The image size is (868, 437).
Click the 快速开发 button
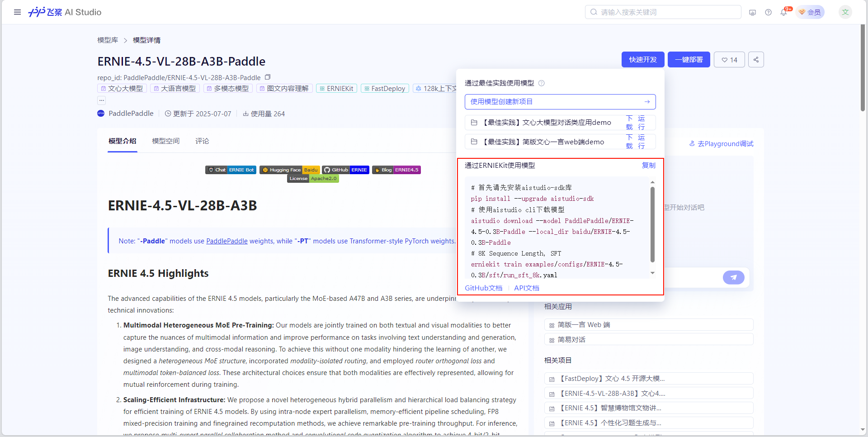coord(643,60)
